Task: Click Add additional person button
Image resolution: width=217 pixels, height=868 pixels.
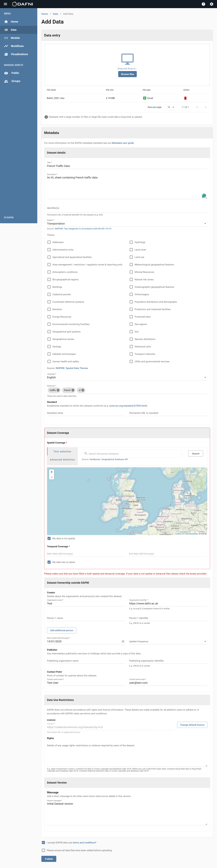Action: click(x=61, y=630)
